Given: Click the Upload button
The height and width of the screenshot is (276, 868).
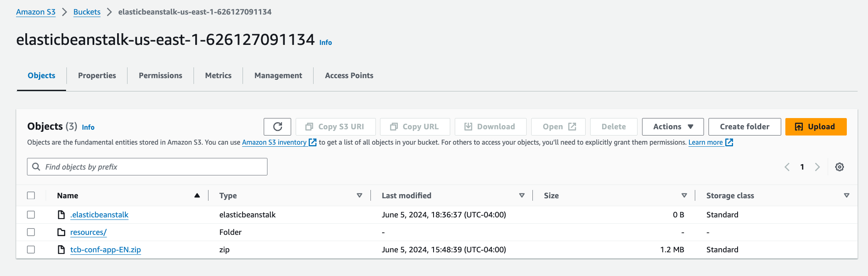Looking at the screenshot, I should click(x=816, y=127).
